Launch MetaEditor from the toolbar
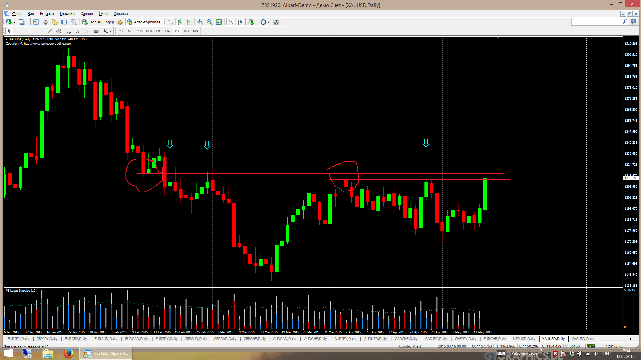The height and width of the screenshot is (362, 644). 120,22
